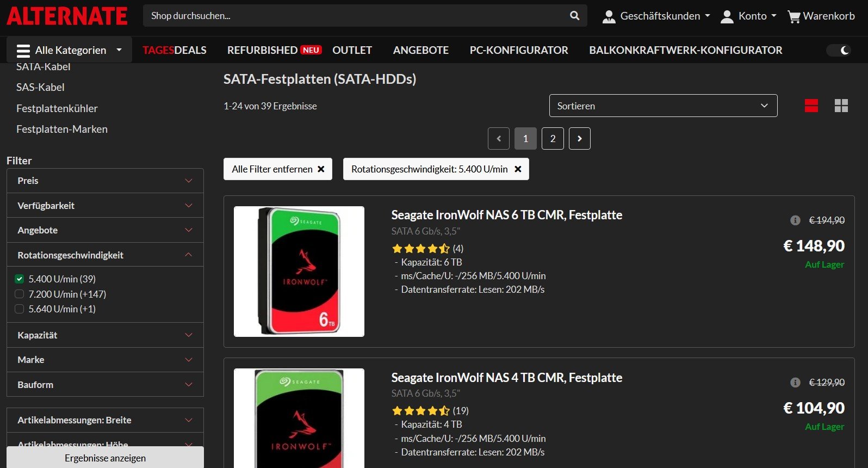Uncheck the 5.400 U/min checkbox

point(20,279)
